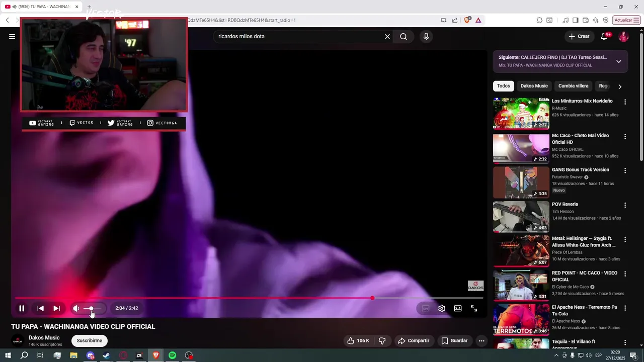Open a new browser tab
Viewport: 644px width, 362px height.
point(89,7)
